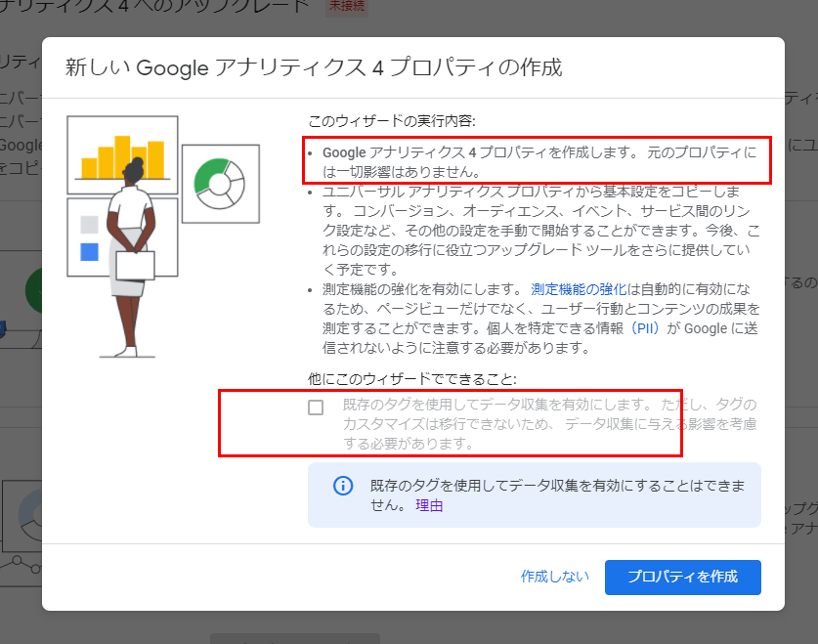The width and height of the screenshot is (818, 644).
Task: Click 作成しない to cancel
Action: 555,576
